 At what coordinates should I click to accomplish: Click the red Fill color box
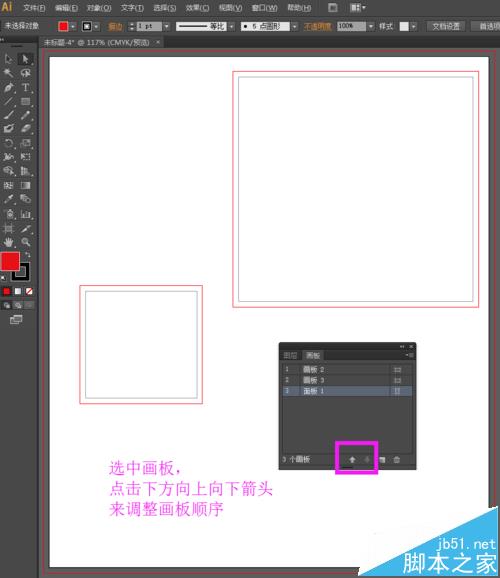point(10,261)
